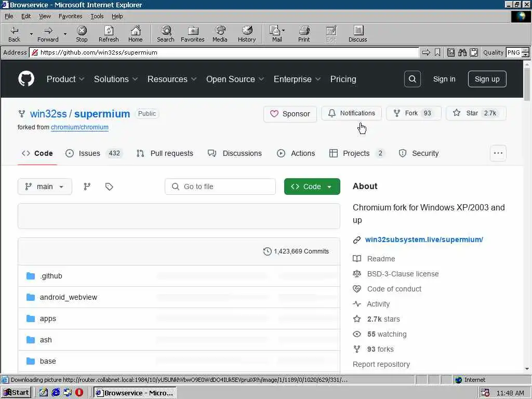Click the Go arrow beside the address bar
Image resolution: width=532 pixels, height=399 pixels.
point(426,52)
